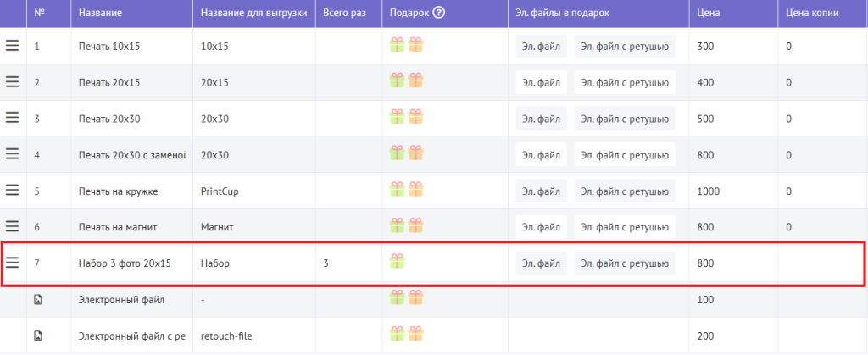Edit the export name PrintCup

point(220,191)
